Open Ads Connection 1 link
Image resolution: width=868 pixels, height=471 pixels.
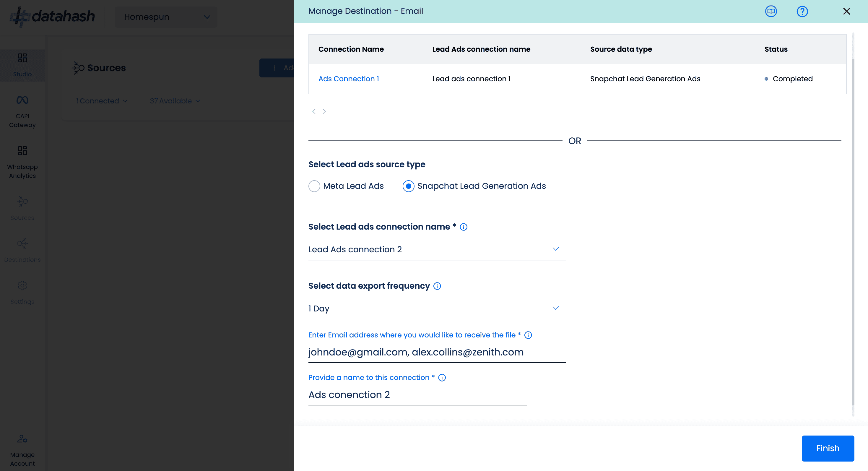pyautogui.click(x=349, y=79)
